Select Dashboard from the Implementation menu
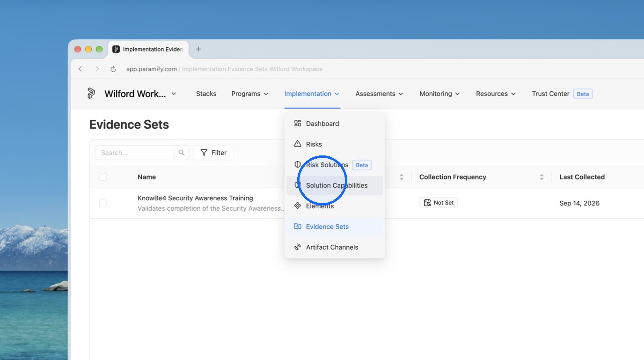This screenshot has width=644, height=360. pyautogui.click(x=335, y=124)
